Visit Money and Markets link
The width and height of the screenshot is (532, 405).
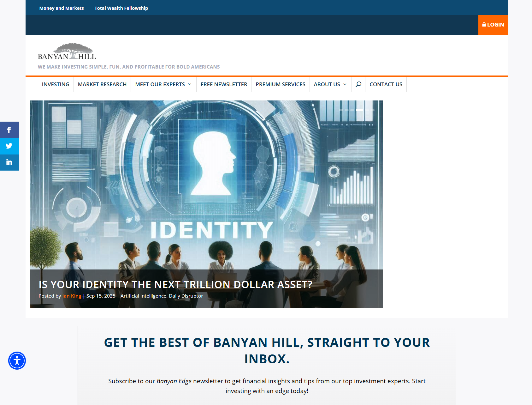pos(62,8)
